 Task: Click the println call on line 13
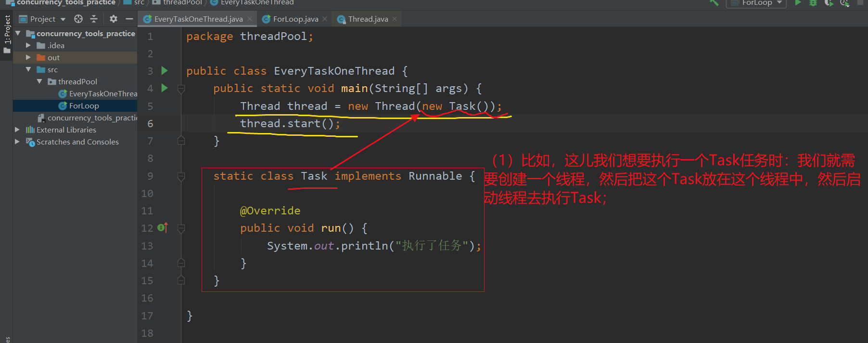(x=364, y=246)
